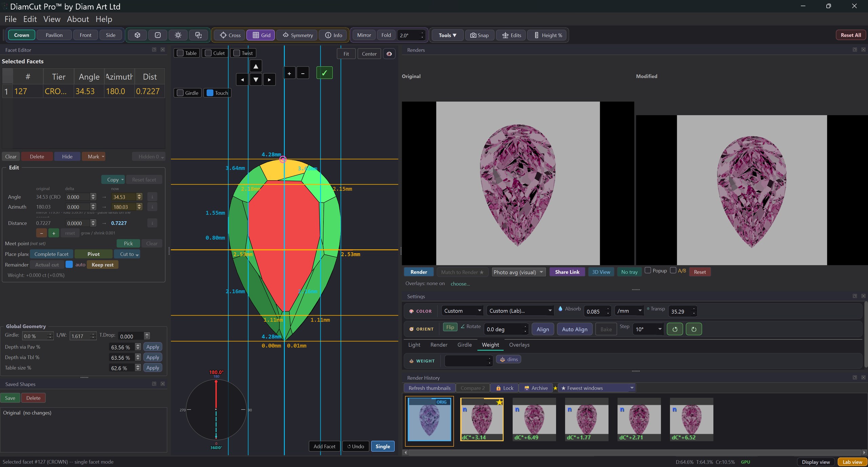Open the Photo avg (visual) dropdown

click(518, 272)
